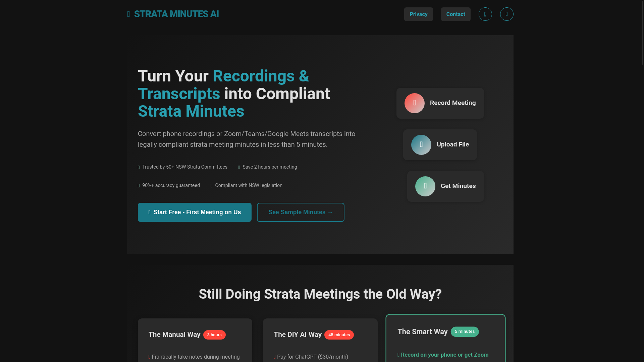Click the first round header icon button

[x=485, y=14]
